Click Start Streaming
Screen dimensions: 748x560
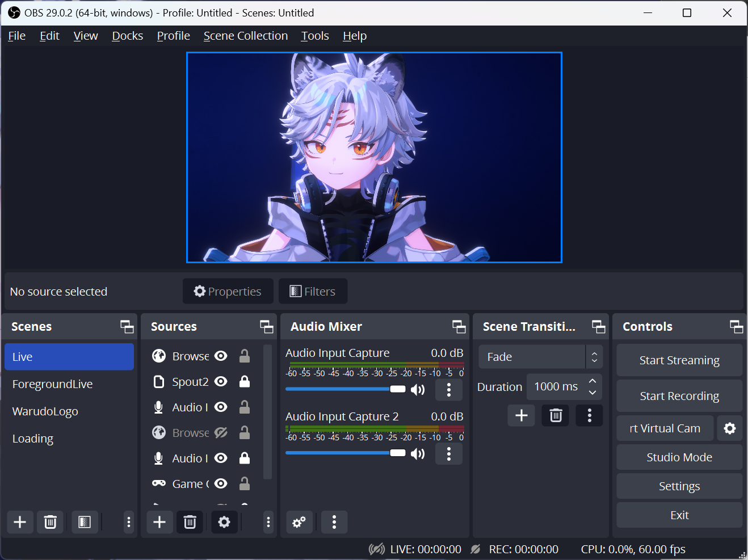point(679,360)
